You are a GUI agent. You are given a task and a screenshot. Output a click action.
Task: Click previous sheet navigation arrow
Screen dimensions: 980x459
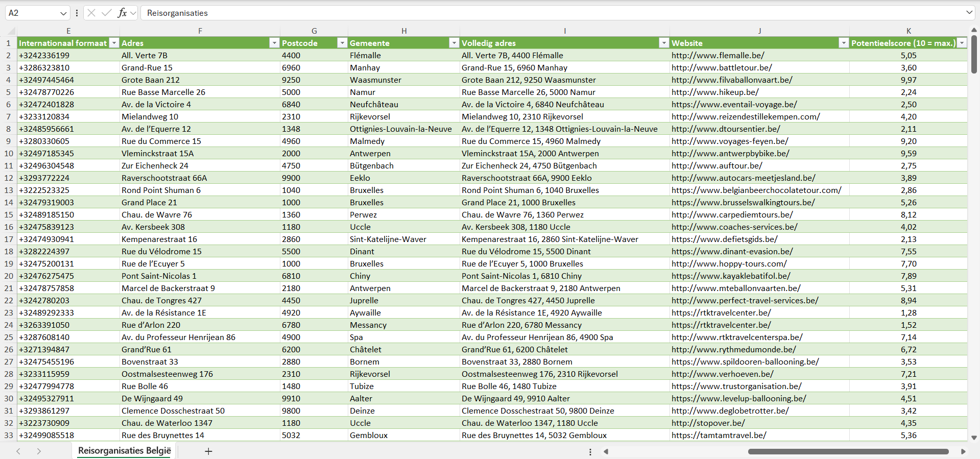pyautogui.click(x=18, y=451)
